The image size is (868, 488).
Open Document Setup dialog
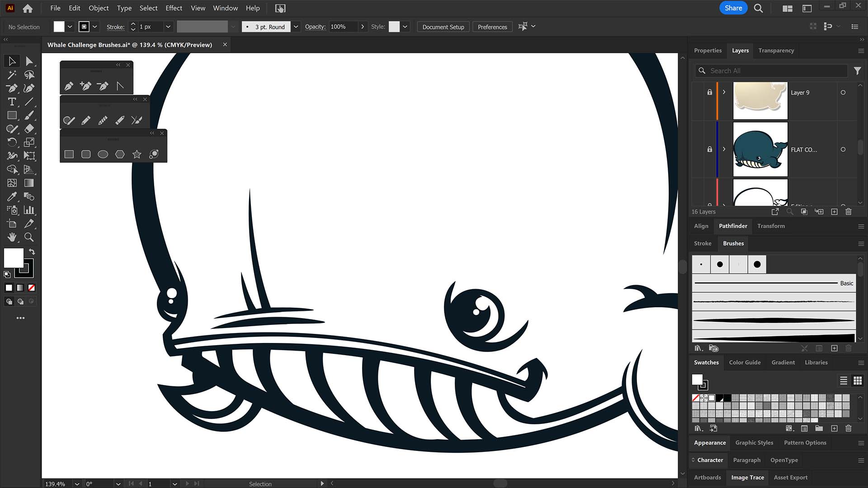(x=443, y=27)
